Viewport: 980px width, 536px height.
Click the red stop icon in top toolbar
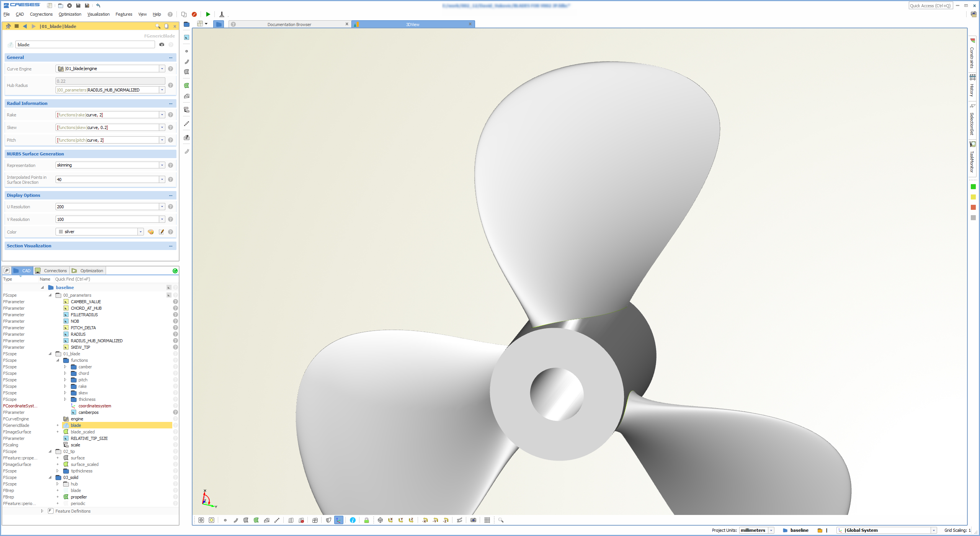pos(194,14)
